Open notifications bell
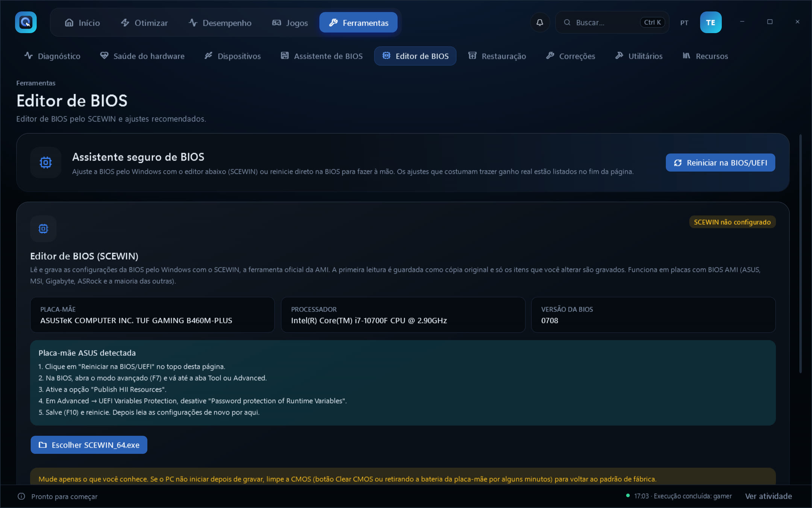The width and height of the screenshot is (812, 508). [x=540, y=23]
